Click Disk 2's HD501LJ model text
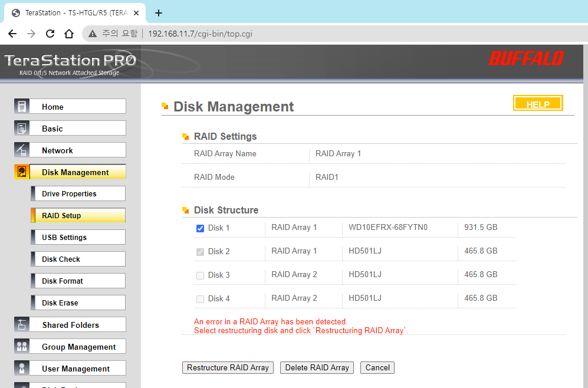588x388 pixels. click(365, 251)
